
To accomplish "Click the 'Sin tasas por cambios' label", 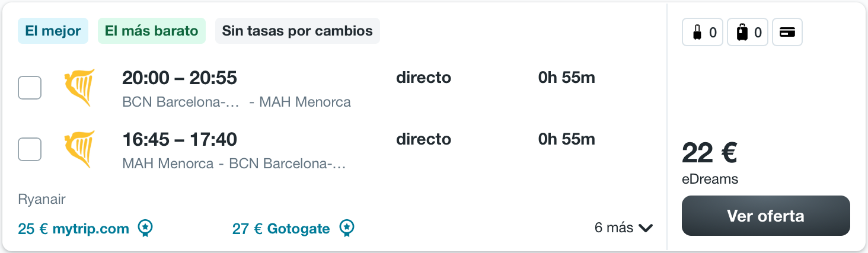I will point(298,31).
